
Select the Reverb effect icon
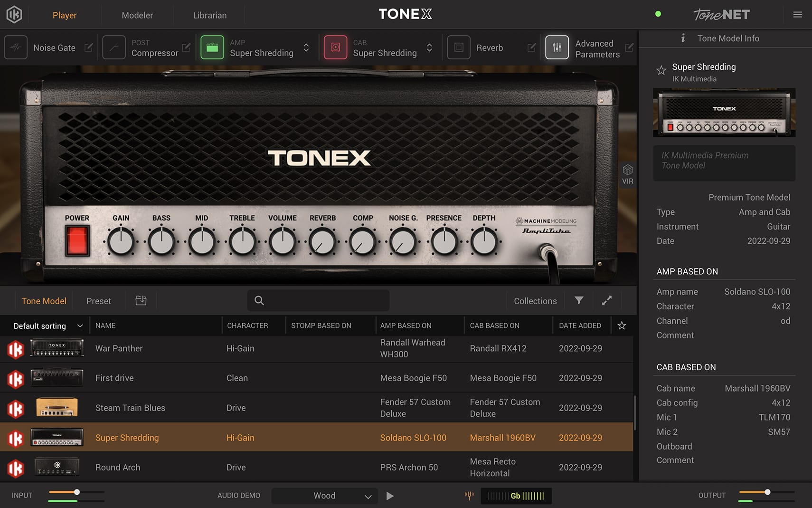[458, 47]
